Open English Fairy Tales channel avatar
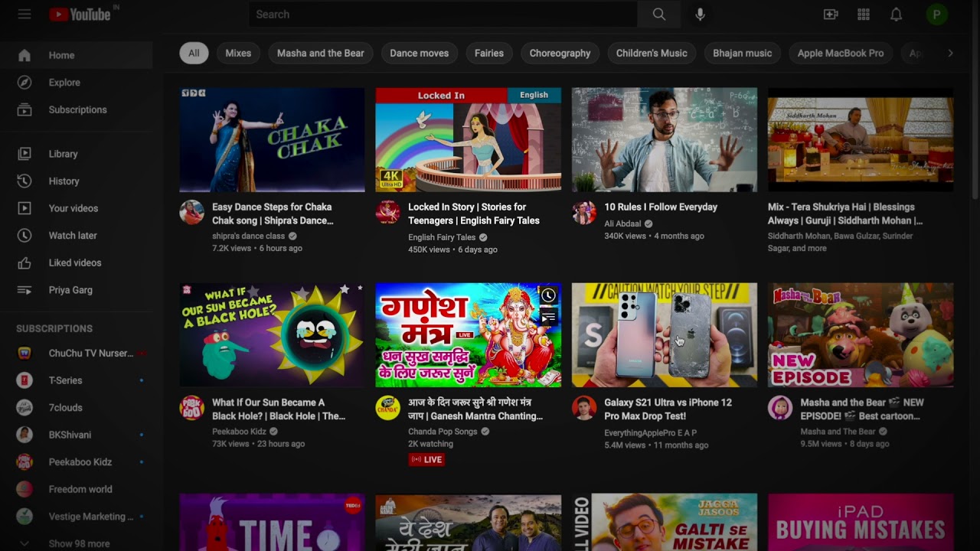This screenshot has height=551, width=980. [x=387, y=212]
